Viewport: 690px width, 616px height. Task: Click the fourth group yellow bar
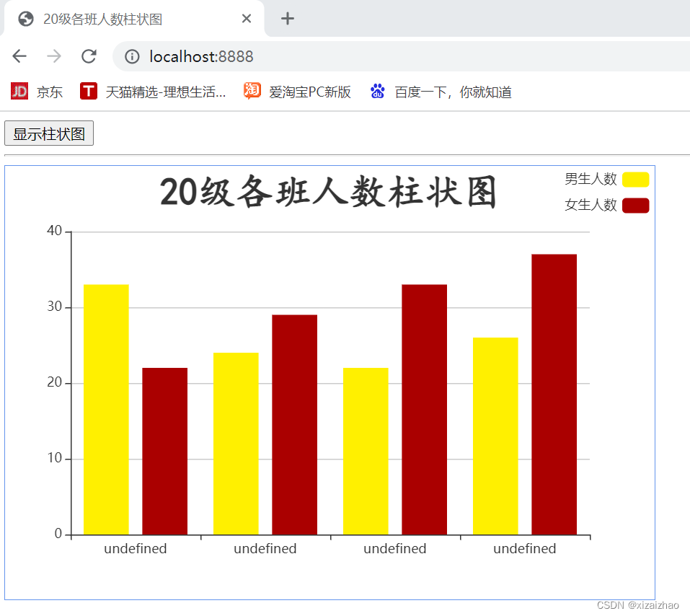click(x=495, y=436)
